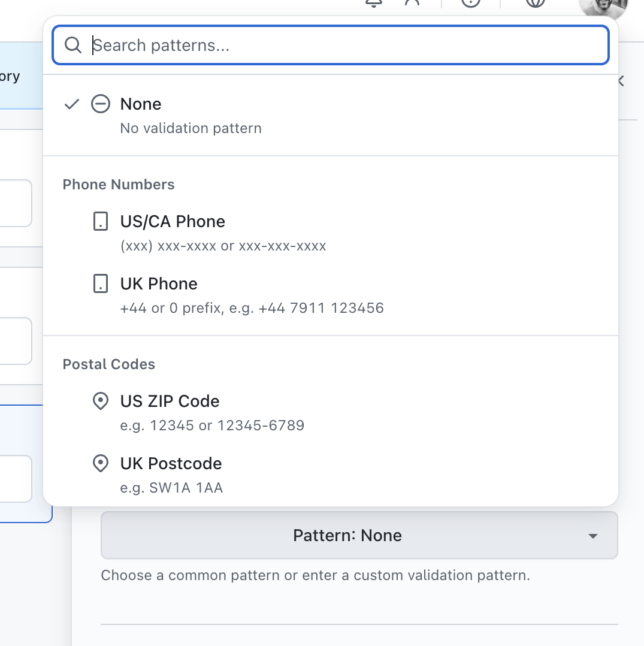Click the notification bell icon
The width and height of the screenshot is (644, 646).
click(x=374, y=3)
